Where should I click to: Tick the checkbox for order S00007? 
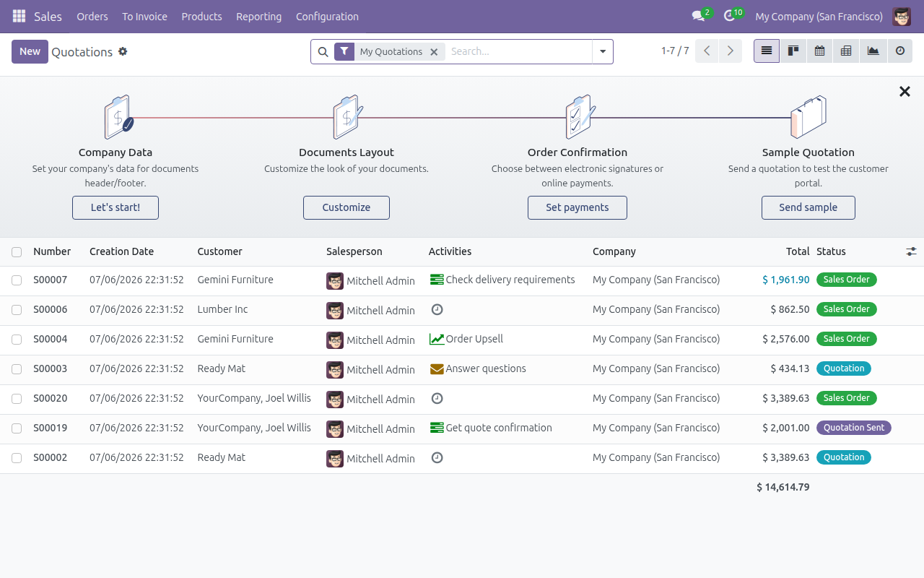tap(17, 280)
